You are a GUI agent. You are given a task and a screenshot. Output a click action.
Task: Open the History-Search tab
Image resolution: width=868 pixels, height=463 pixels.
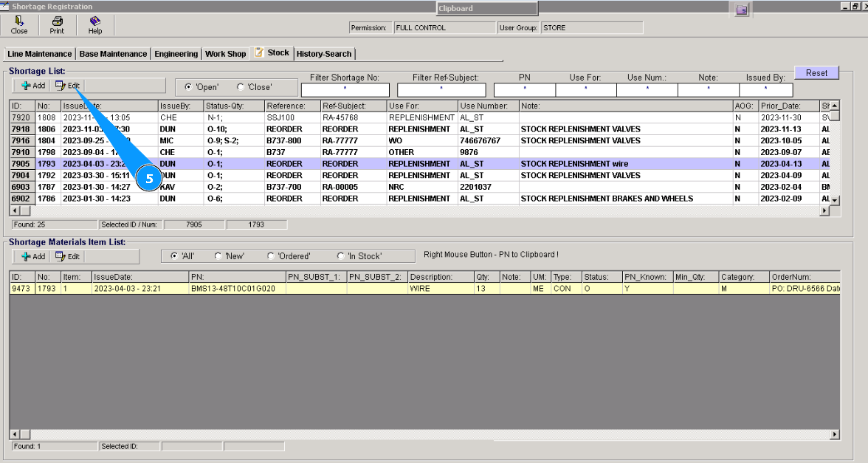tap(324, 54)
